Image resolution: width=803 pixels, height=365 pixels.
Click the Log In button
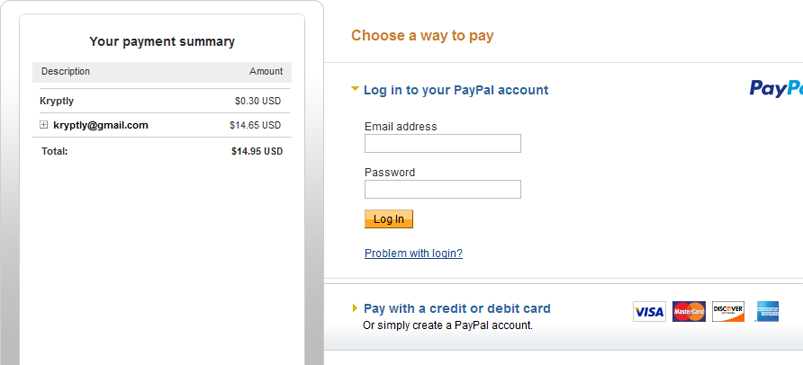[x=389, y=219]
